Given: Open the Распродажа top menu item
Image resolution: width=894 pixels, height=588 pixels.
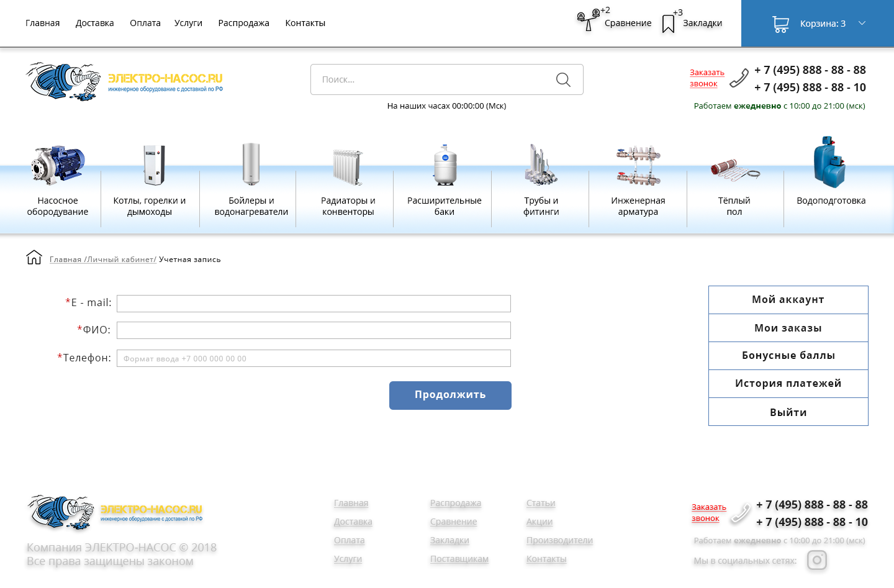Looking at the screenshot, I should point(244,23).
